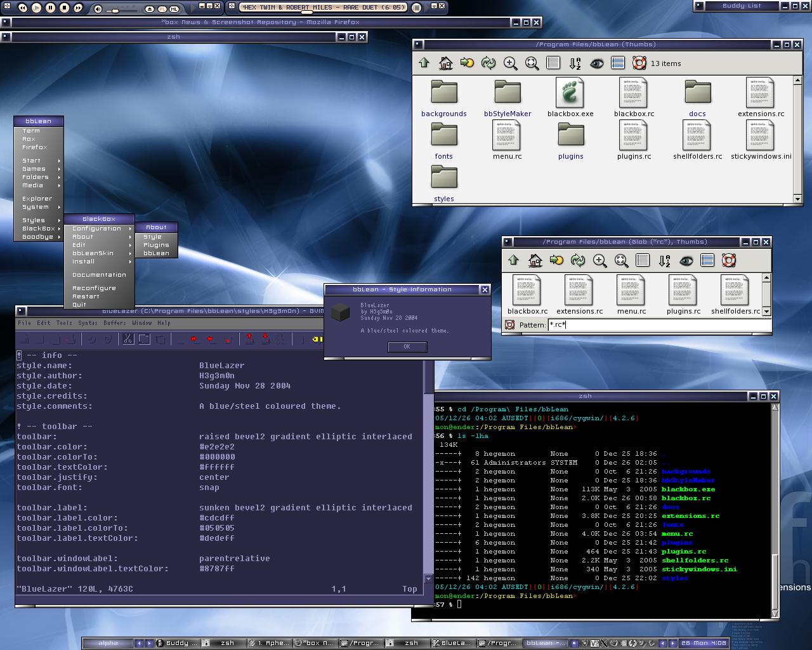
Task: Click the Winamp eject button
Action: click(x=150, y=9)
